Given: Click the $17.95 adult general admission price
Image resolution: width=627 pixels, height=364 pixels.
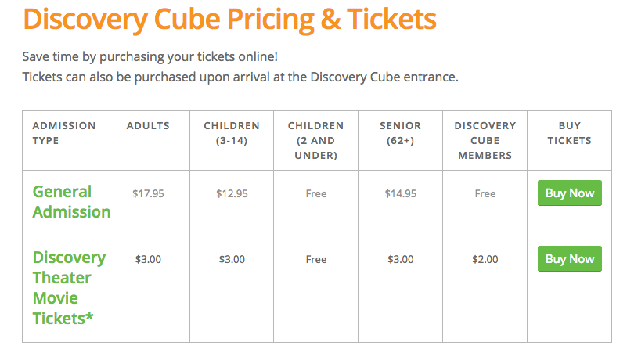Looking at the screenshot, I should [148, 193].
